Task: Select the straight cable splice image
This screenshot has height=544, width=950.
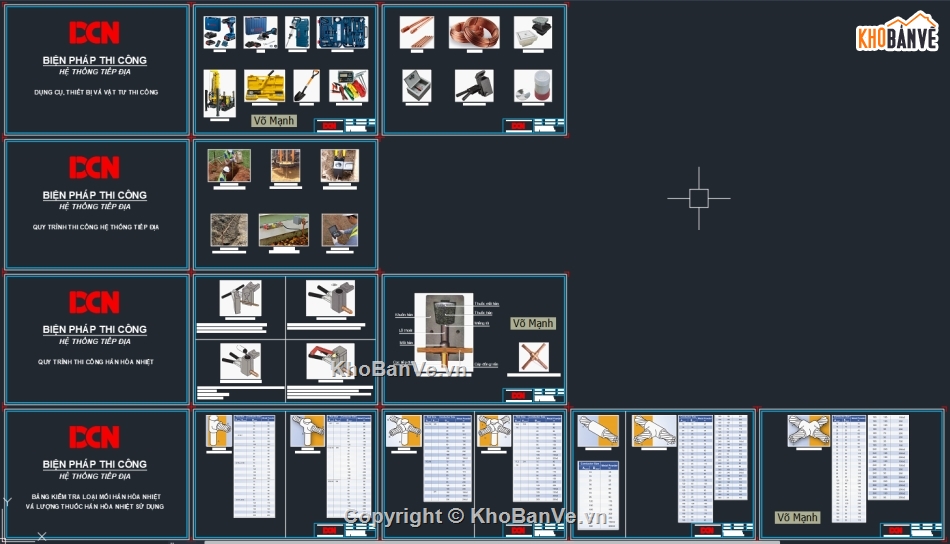Action: coord(598,431)
